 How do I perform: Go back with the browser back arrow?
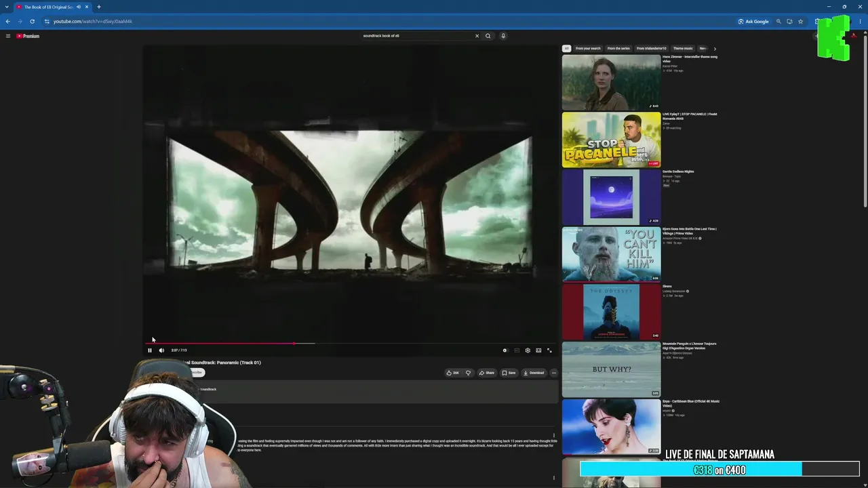click(x=8, y=21)
